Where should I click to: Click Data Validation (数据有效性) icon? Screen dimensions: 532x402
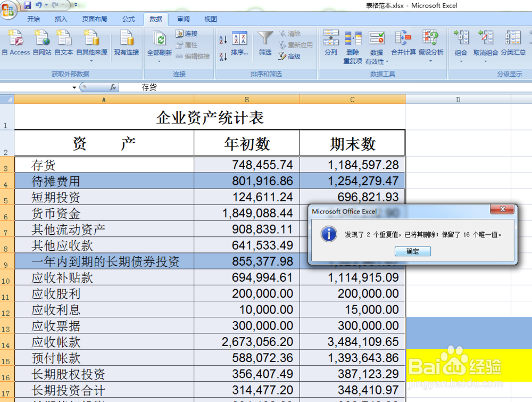(x=377, y=38)
